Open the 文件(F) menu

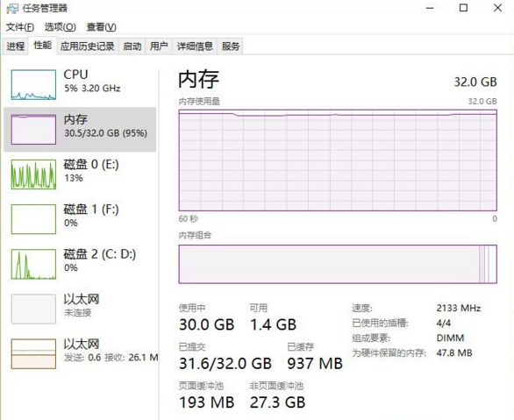19,27
